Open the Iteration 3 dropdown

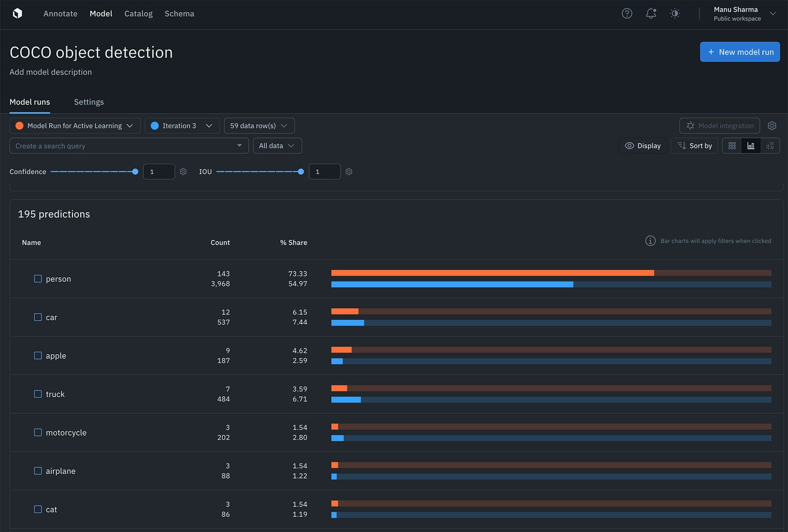(x=182, y=126)
